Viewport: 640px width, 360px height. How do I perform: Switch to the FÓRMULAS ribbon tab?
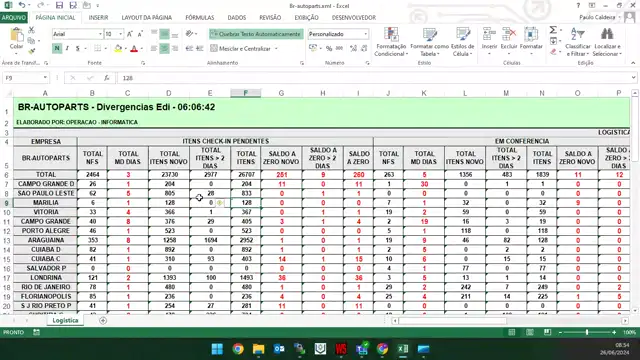pos(200,18)
